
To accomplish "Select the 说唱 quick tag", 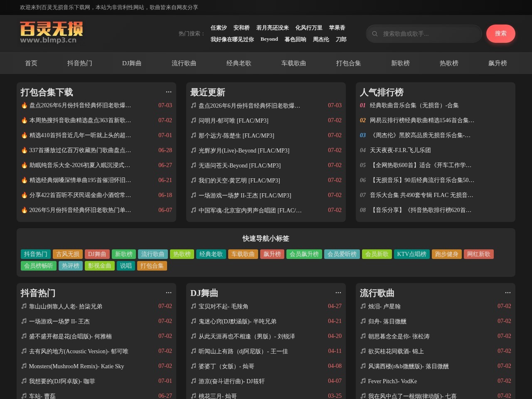I will (126, 266).
